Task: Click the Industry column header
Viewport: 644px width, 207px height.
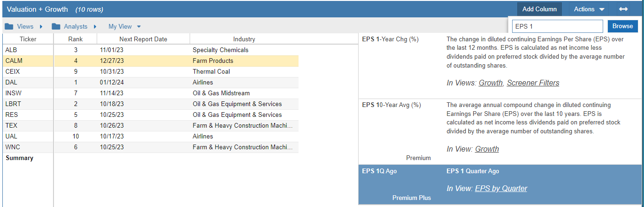Action: click(x=244, y=39)
